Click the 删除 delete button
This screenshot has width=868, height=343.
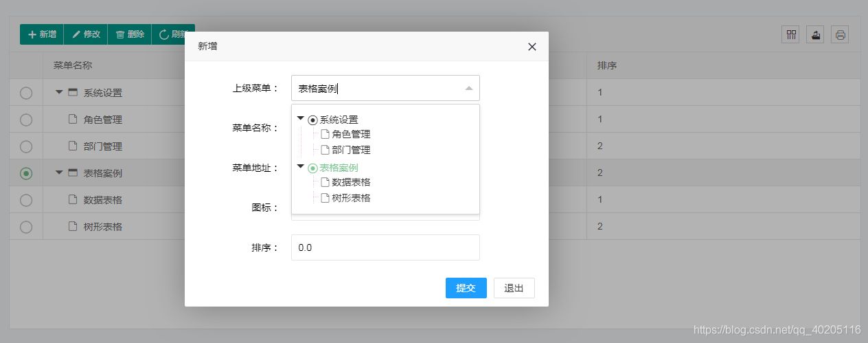pos(129,34)
